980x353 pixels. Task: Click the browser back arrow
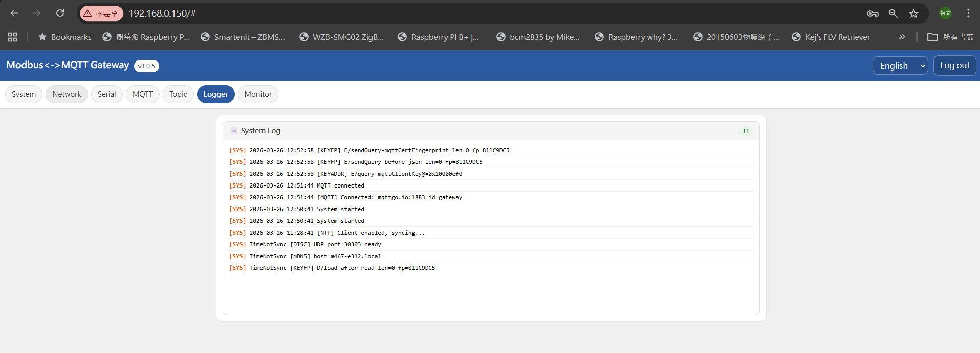click(14, 13)
